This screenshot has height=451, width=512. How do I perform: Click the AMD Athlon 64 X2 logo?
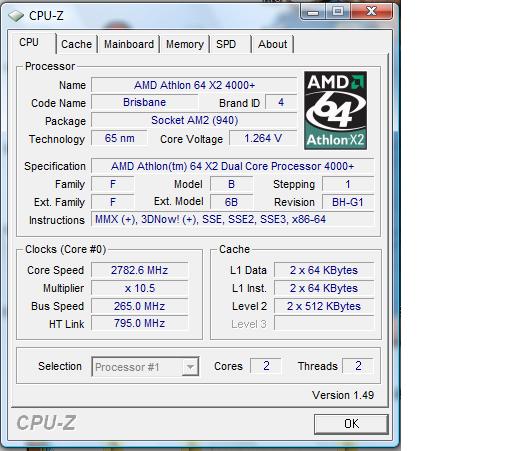click(x=335, y=110)
